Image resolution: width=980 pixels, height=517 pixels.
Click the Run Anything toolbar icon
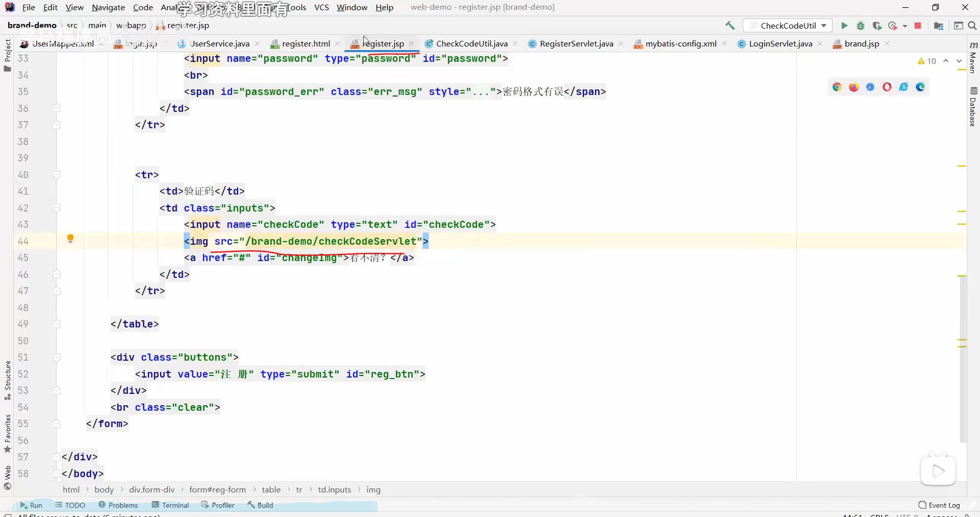pyautogui.click(x=958, y=26)
